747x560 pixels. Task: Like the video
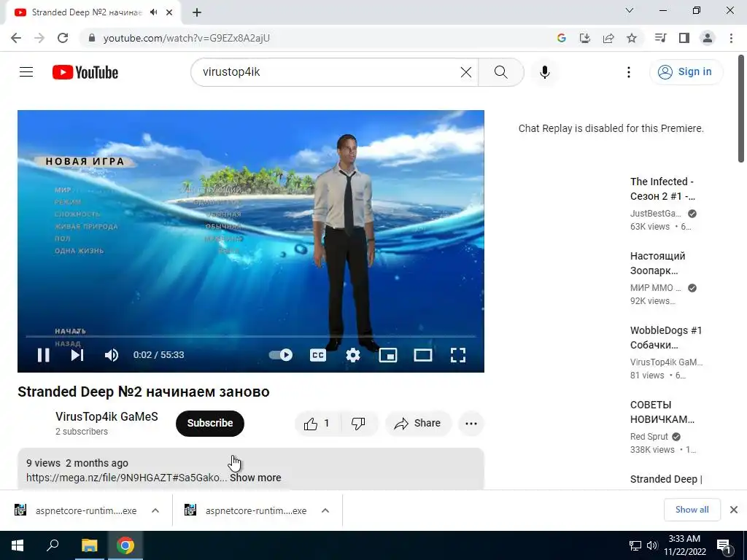(318, 424)
